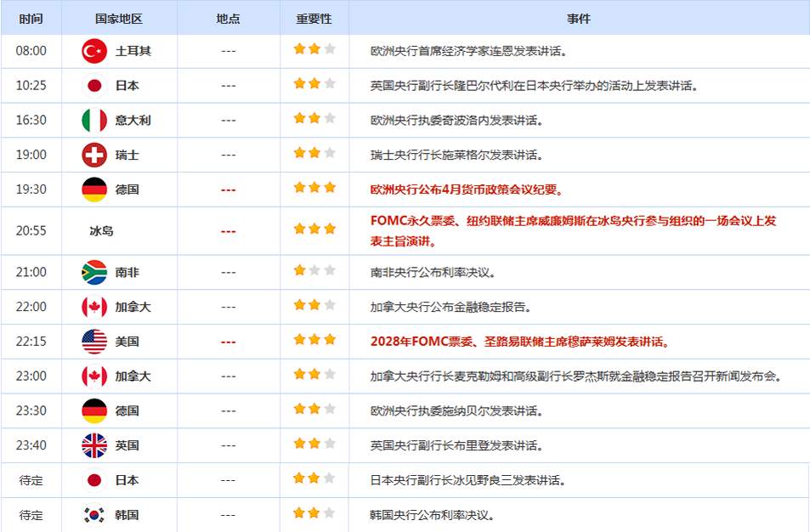Image resolution: width=810 pixels, height=532 pixels.
Task: Click Germany flag in 23:30 row
Action: [94, 410]
